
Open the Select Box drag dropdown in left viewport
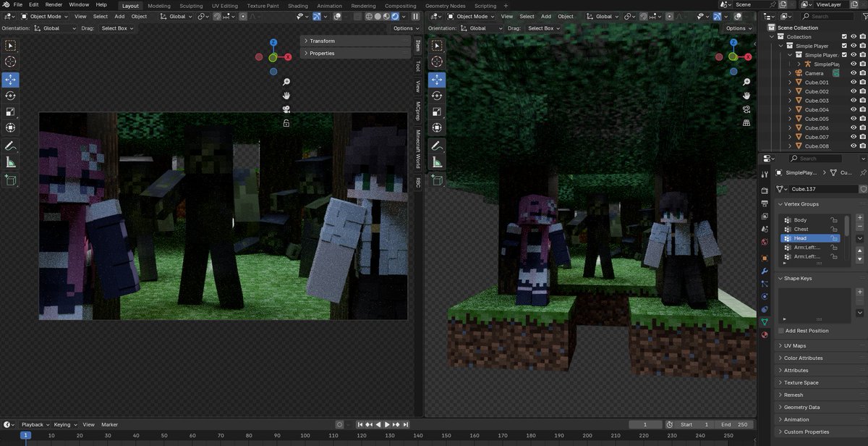click(x=118, y=28)
